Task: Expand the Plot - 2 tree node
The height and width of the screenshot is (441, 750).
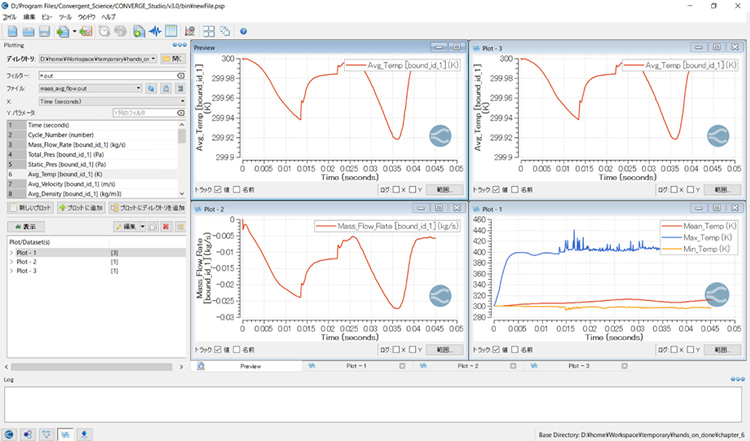Action: coord(10,262)
